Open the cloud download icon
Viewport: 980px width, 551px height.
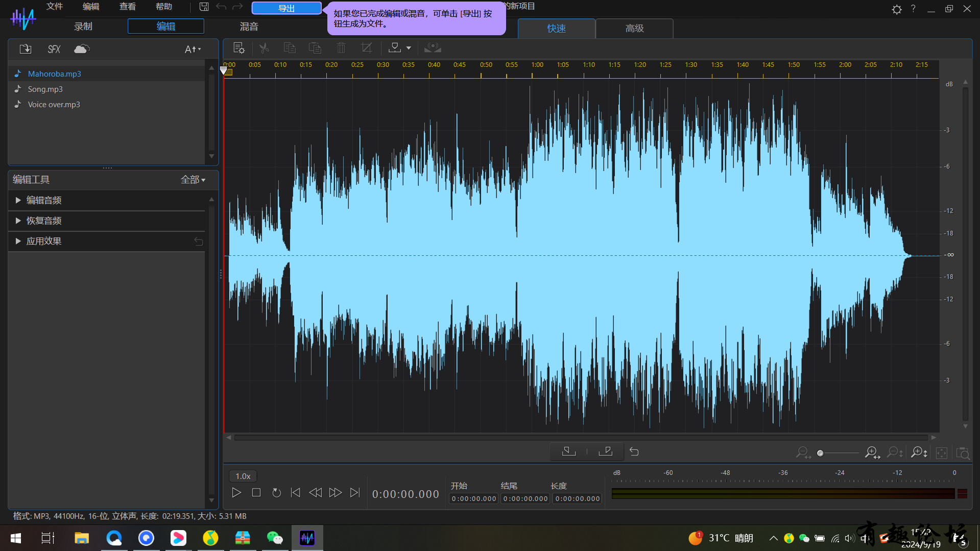click(x=82, y=49)
